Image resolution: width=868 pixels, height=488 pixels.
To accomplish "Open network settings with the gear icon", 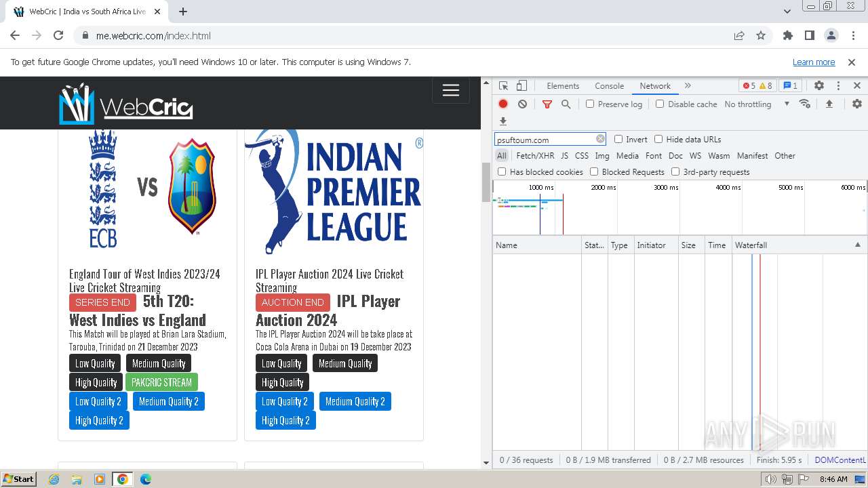I will point(857,104).
